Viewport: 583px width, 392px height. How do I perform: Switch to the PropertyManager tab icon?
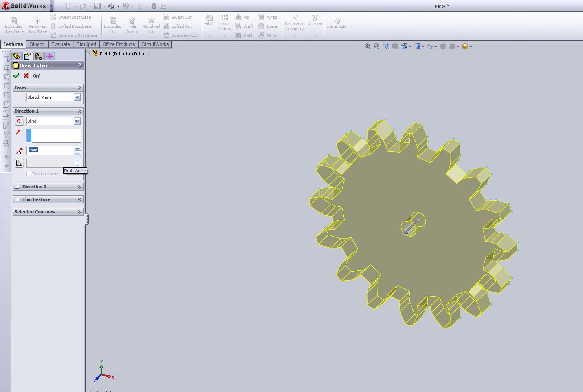pyautogui.click(x=27, y=56)
